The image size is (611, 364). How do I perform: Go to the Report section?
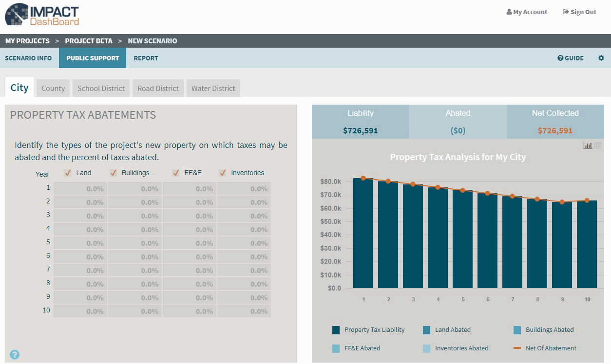(x=146, y=58)
